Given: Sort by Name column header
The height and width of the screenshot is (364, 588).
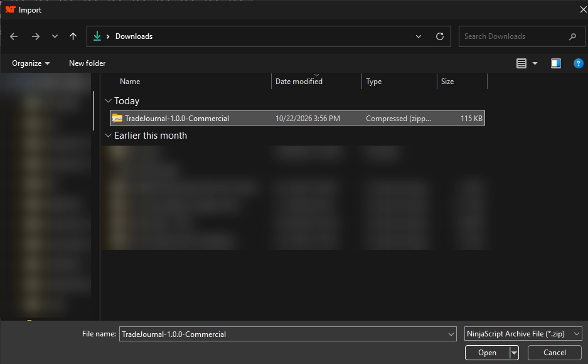Looking at the screenshot, I should [130, 82].
